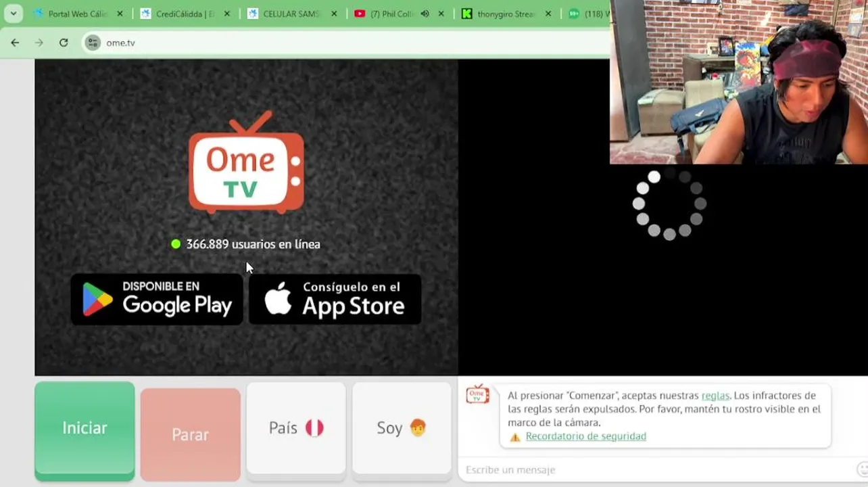Click the yellow warning triangle icon
Screen dimensions: 868x487
pos(515,437)
